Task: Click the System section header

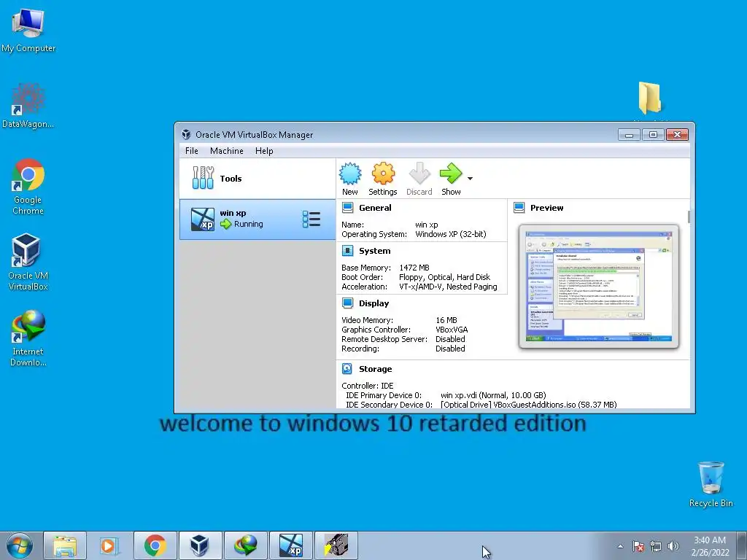Action: pos(374,251)
